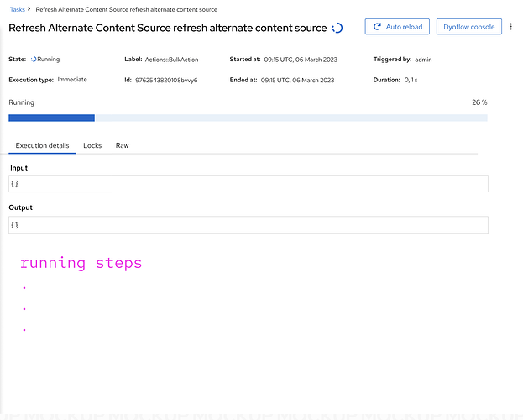
Task: Go back to Tasks via breadcrumb
Action: (17, 9)
